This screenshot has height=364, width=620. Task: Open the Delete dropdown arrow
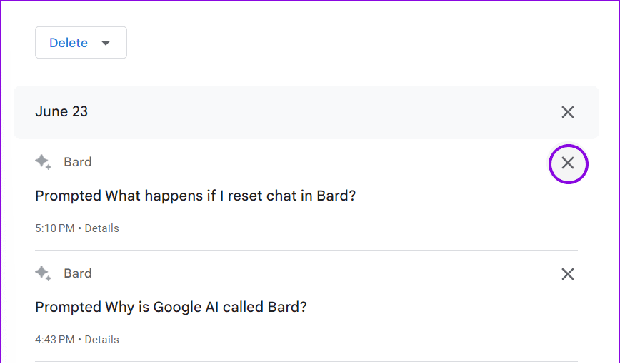coord(106,43)
